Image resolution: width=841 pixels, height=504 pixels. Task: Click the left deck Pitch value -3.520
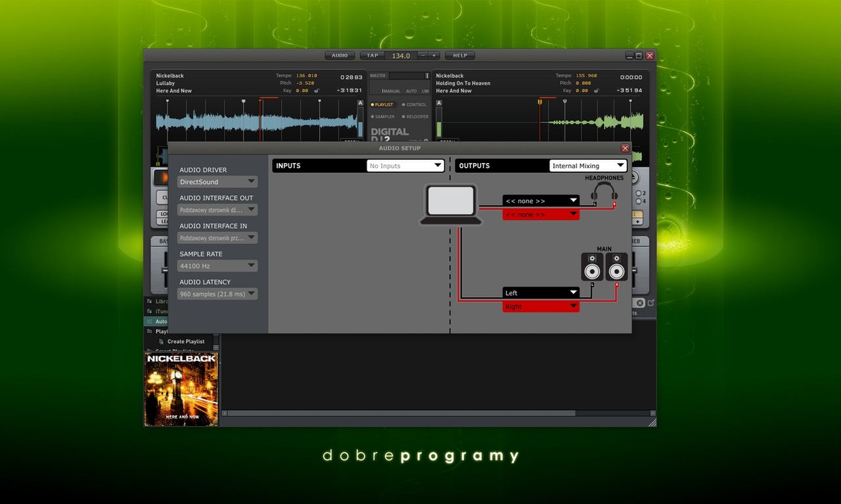pos(305,83)
